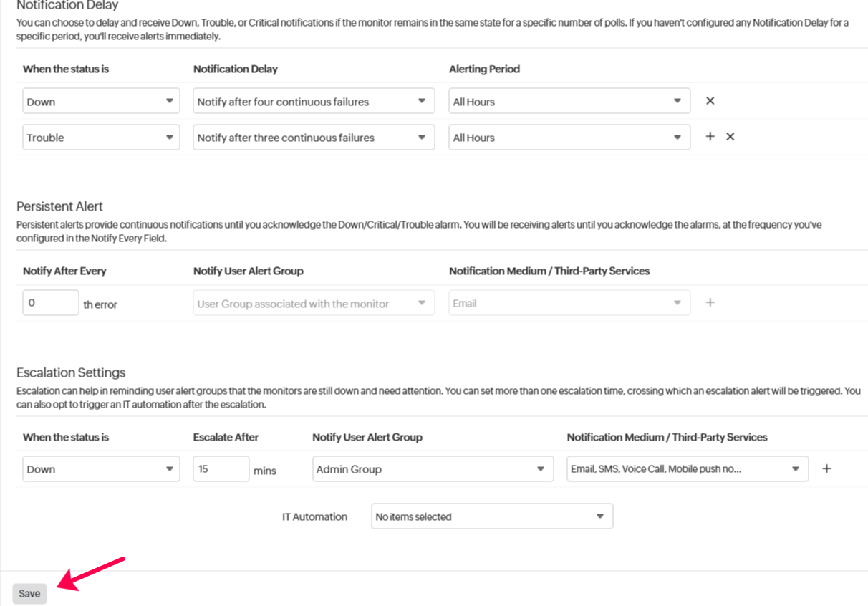Expand 'Notify after three continuous failures' dropdown

click(314, 138)
